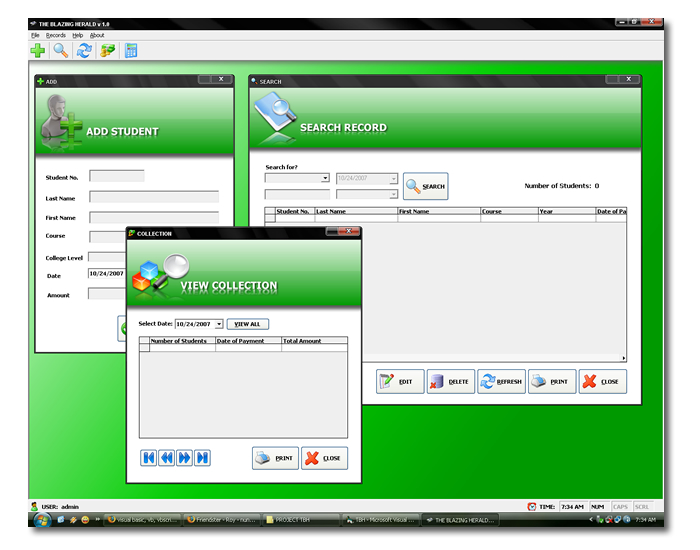Jump to last record in View Collection
The width and height of the screenshot is (700, 550).
[203, 458]
